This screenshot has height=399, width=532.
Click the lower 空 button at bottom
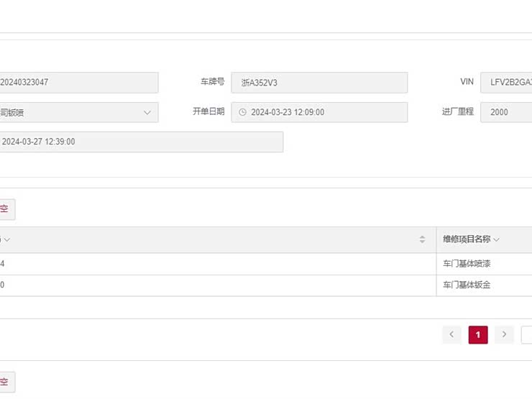coord(6,382)
